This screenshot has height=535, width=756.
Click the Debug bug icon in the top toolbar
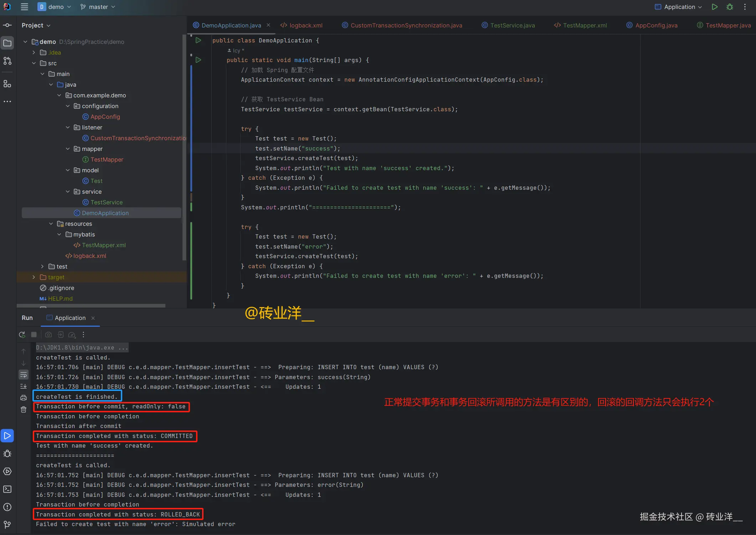pos(730,7)
